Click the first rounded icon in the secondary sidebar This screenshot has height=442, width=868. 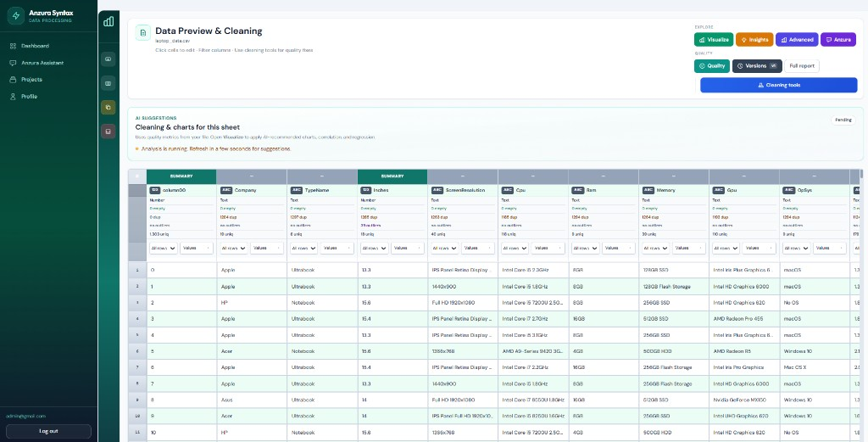108,59
